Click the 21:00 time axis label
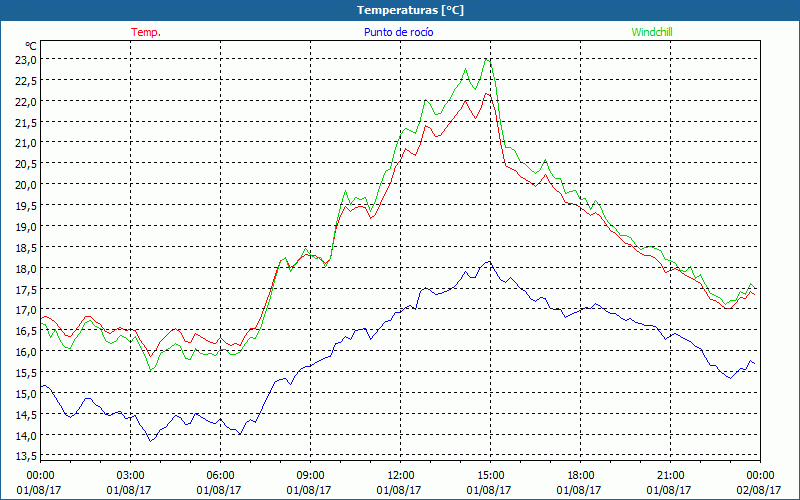The image size is (800, 500). pos(670,475)
